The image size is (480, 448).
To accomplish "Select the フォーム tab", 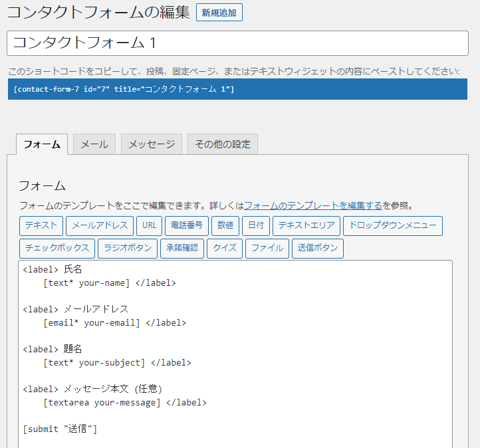I will (x=42, y=144).
